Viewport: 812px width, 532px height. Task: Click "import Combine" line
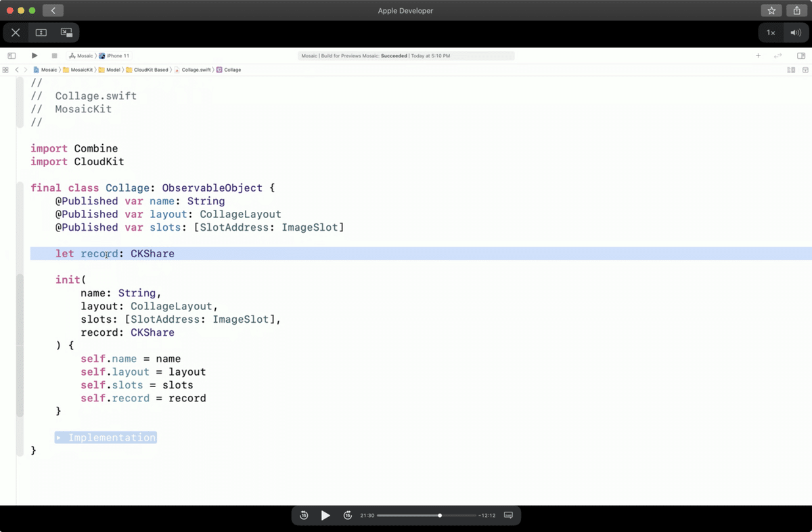(74, 148)
